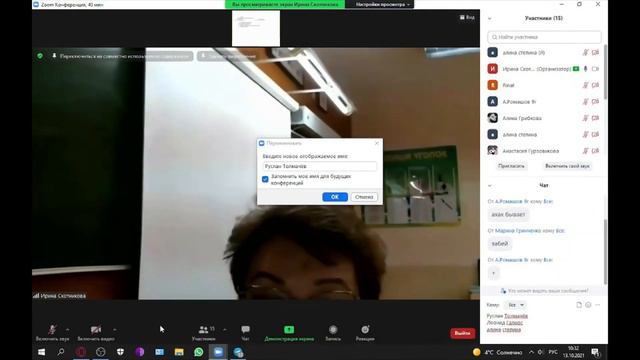640x360 pixels.
Task: Open Windows taskbar search magnifier
Action: click(61, 352)
